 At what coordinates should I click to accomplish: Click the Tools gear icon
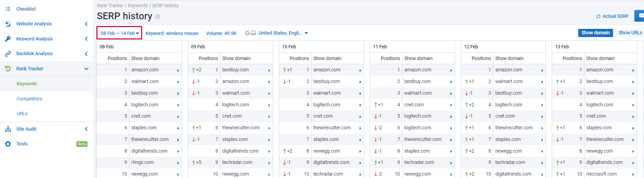pyautogui.click(x=8, y=144)
